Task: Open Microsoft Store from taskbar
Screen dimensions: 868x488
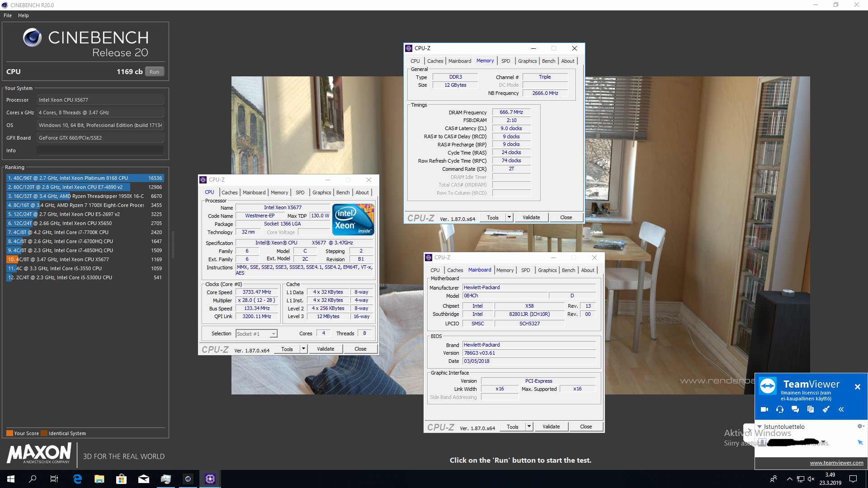Action: tap(121, 479)
